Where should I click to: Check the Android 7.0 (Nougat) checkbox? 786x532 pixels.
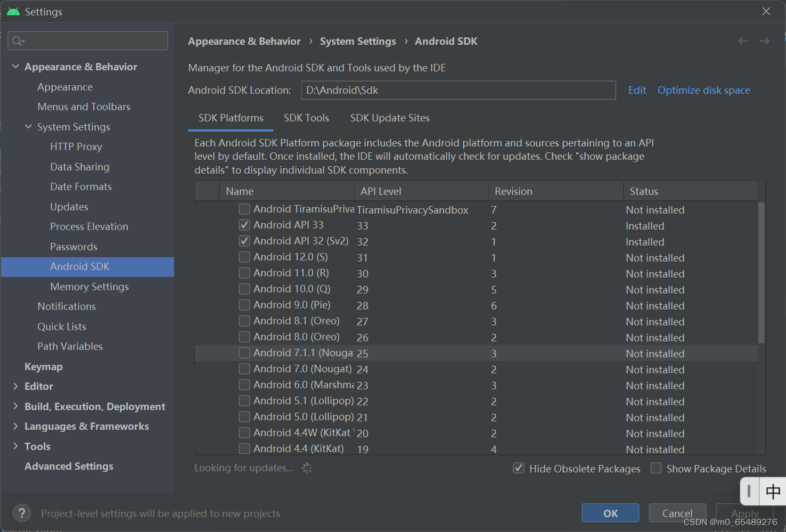[x=244, y=369]
